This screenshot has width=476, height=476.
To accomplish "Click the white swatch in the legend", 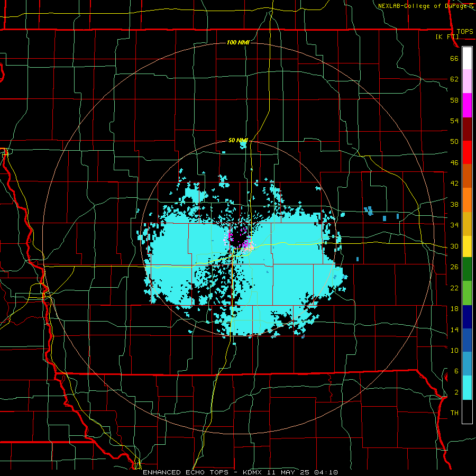I will pos(467,58).
